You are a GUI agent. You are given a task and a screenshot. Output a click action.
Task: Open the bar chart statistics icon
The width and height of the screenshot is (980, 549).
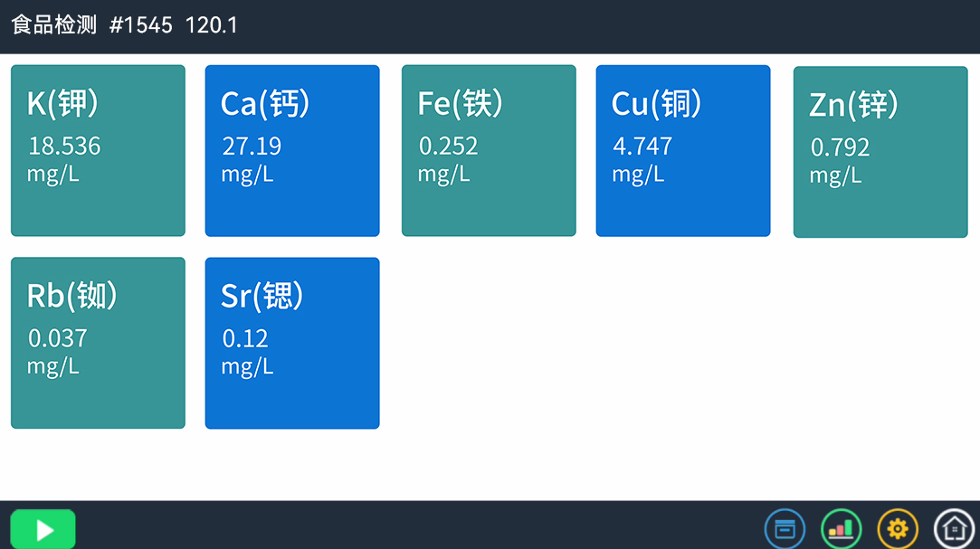[841, 529]
